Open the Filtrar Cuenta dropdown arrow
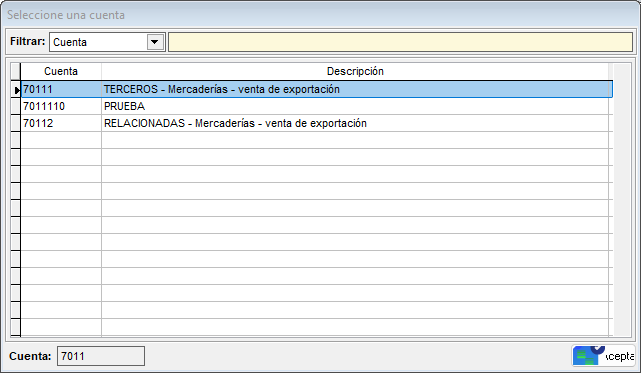 coord(155,42)
